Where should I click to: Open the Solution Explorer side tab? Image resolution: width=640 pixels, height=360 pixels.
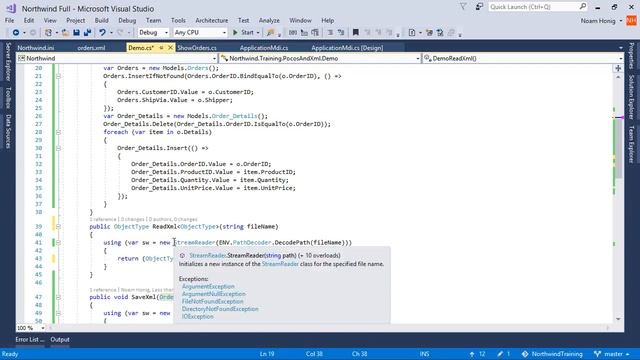tap(631, 97)
